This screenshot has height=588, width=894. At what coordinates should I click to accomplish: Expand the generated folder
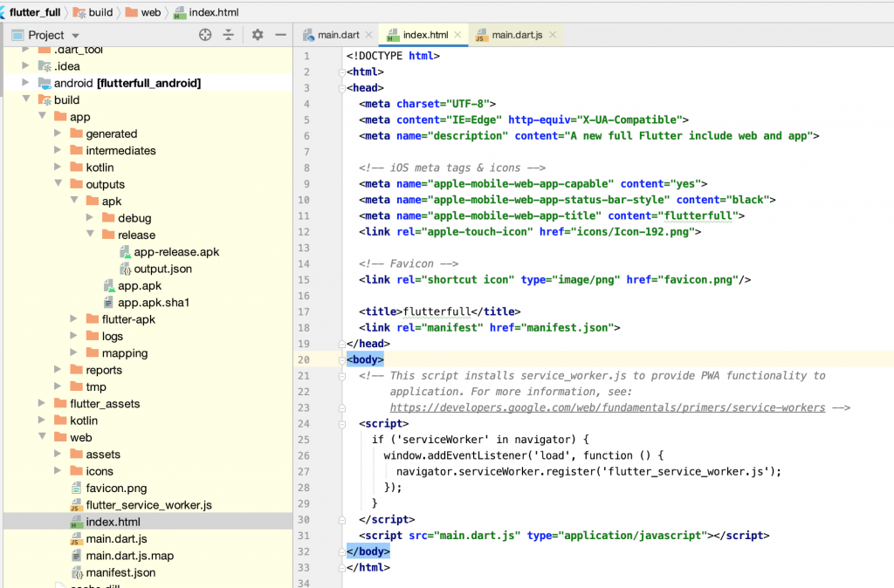coord(58,133)
